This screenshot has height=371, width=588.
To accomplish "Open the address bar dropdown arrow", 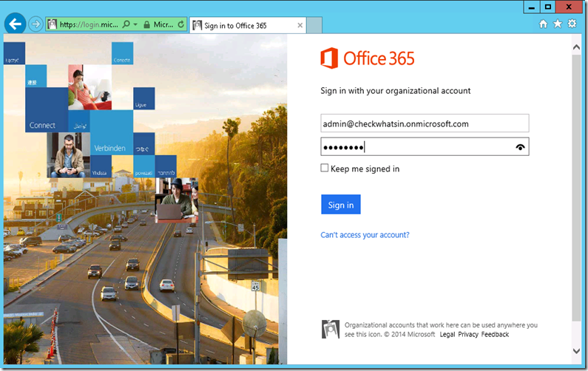I will coord(135,24).
